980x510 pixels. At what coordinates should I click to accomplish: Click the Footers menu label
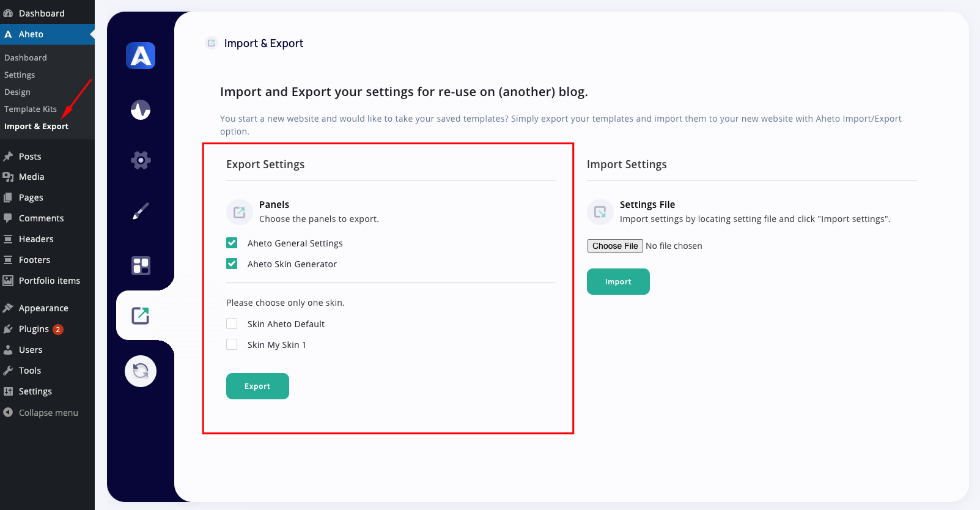[34, 260]
